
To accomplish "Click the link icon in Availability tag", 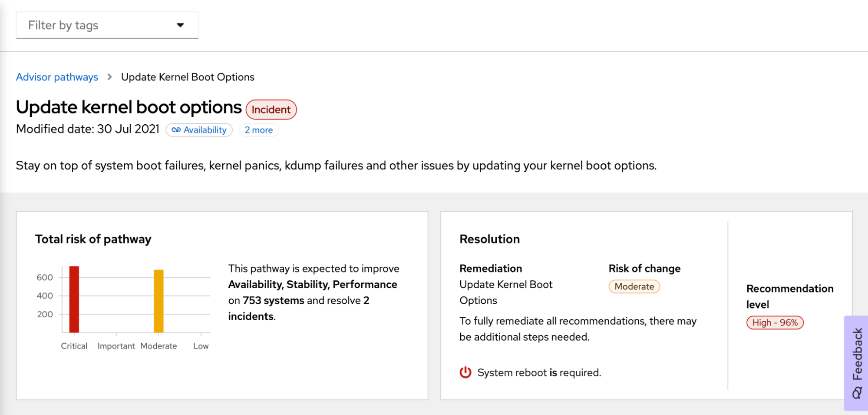I will click(x=176, y=130).
